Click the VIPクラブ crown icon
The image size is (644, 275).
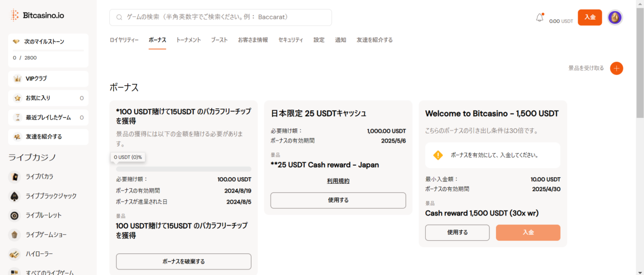(x=17, y=79)
